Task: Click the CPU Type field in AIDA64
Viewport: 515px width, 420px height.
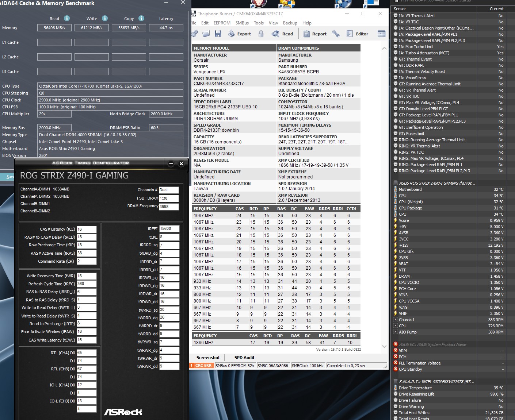Action: pos(110,86)
